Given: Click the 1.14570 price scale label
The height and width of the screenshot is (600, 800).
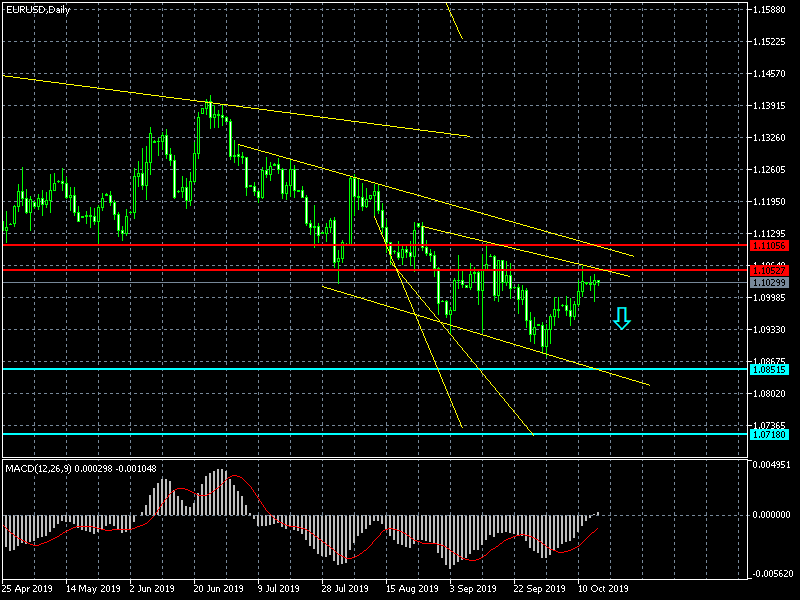Looking at the screenshot, I should click(769, 74).
